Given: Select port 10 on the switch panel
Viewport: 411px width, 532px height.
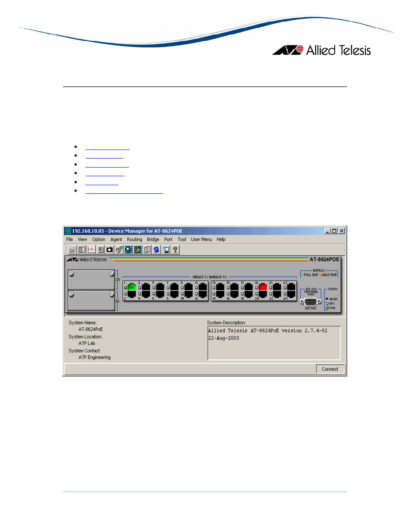Looking at the screenshot, I should coord(189,294).
